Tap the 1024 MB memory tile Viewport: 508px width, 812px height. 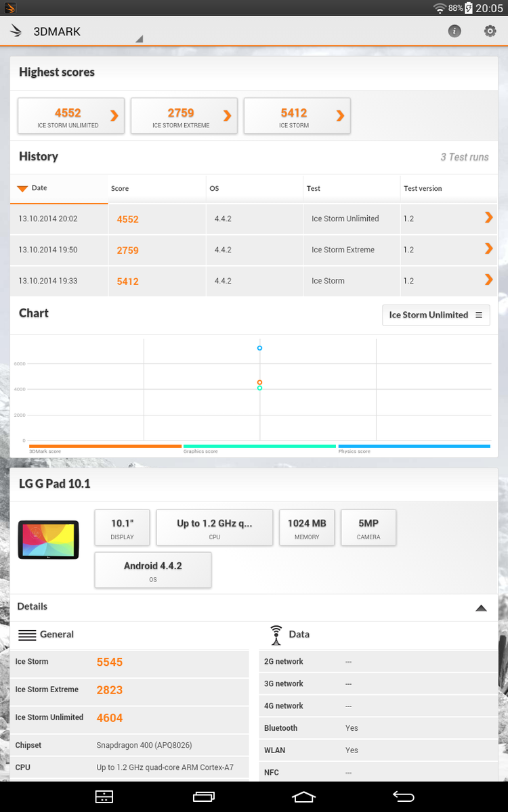pyautogui.click(x=307, y=528)
